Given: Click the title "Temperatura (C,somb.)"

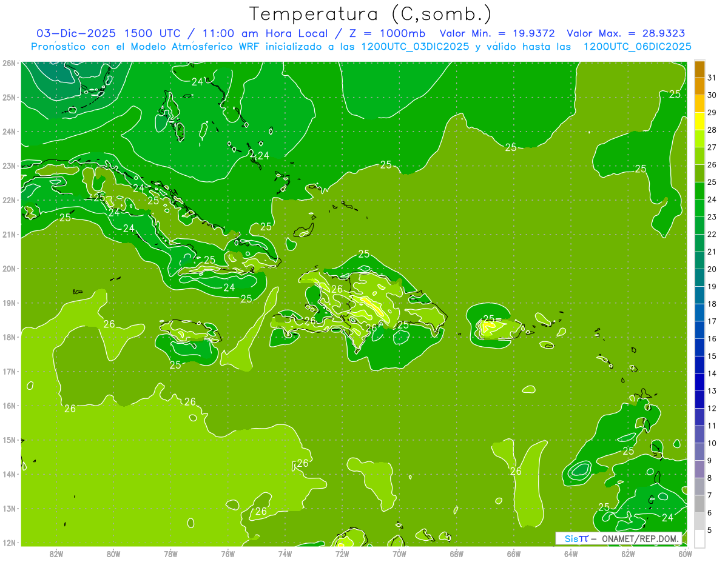Looking at the screenshot, I should coord(371,13).
